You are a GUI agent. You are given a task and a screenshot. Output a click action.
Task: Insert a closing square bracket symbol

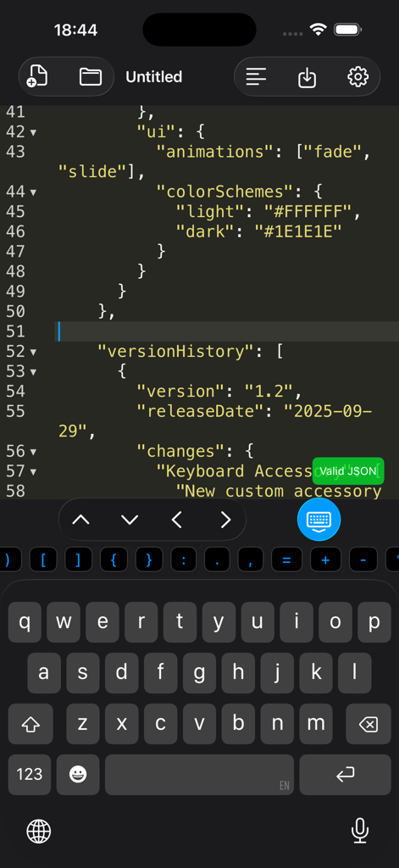click(x=79, y=559)
